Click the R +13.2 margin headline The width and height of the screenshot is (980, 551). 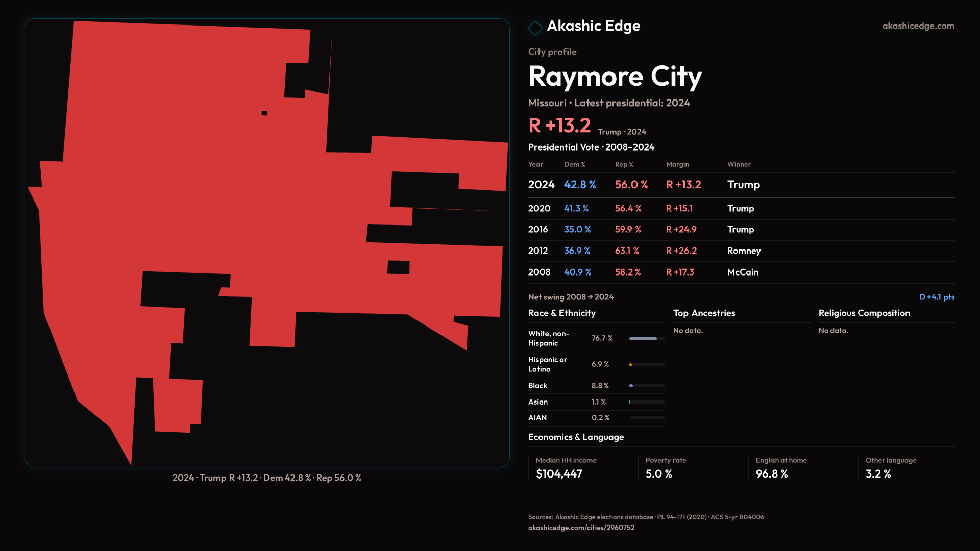click(559, 126)
